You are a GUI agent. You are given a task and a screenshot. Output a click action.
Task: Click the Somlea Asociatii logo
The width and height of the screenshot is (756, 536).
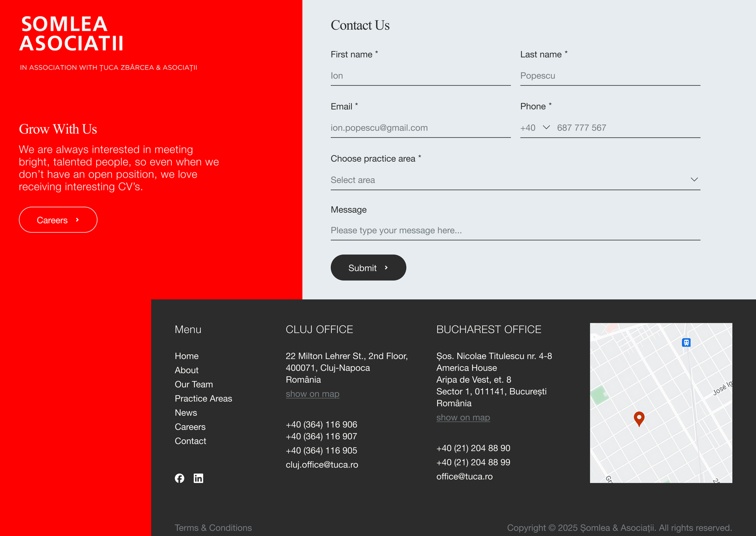[71, 33]
